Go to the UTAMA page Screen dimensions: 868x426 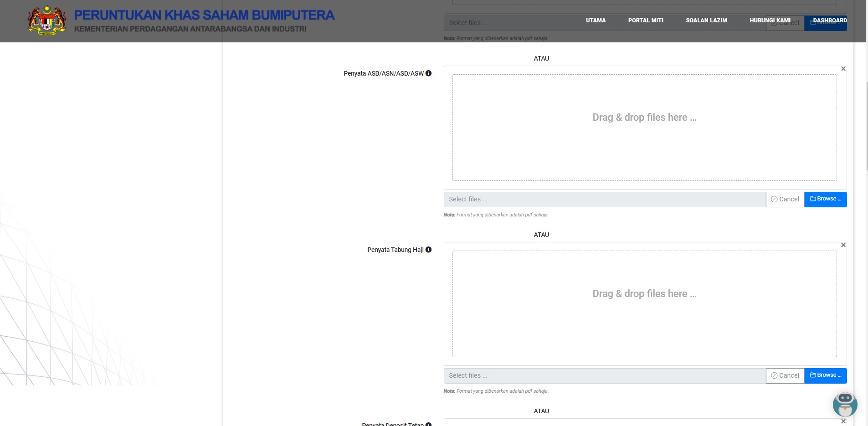pyautogui.click(x=596, y=21)
